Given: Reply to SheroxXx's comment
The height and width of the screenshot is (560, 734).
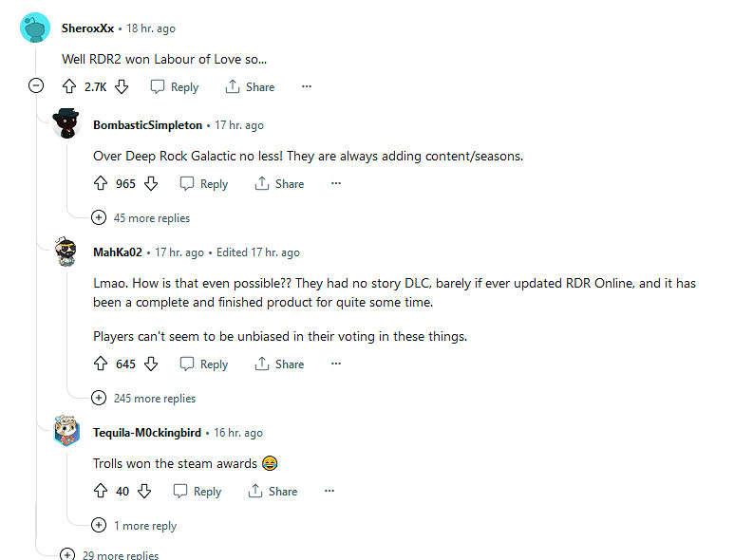Looking at the screenshot, I should click(x=175, y=86).
